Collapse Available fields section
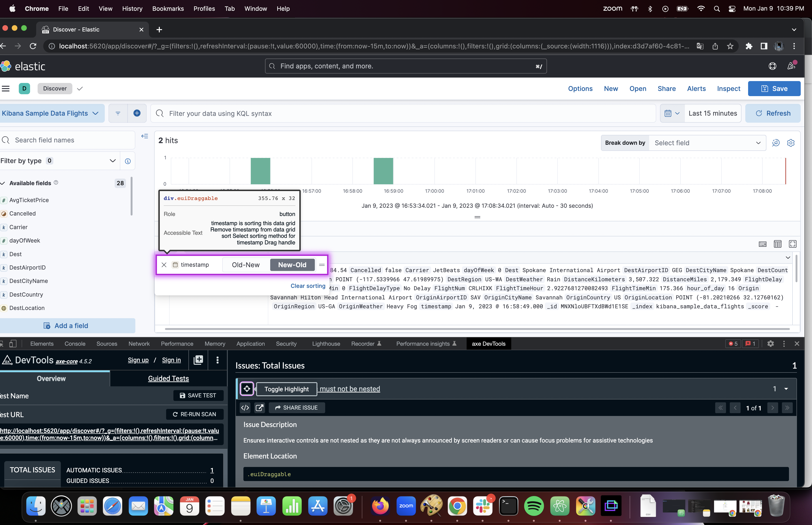This screenshot has height=525, width=812. (x=3, y=183)
